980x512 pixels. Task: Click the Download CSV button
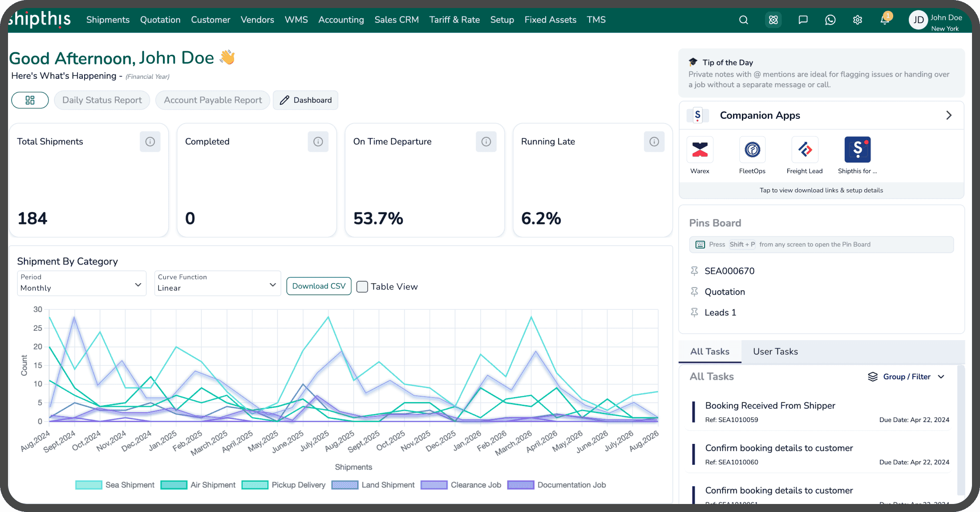coord(319,286)
